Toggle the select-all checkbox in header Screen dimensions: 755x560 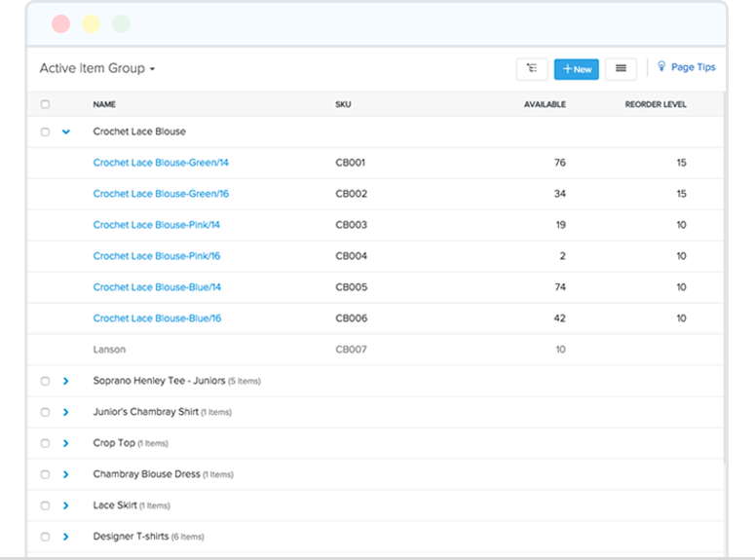[45, 104]
